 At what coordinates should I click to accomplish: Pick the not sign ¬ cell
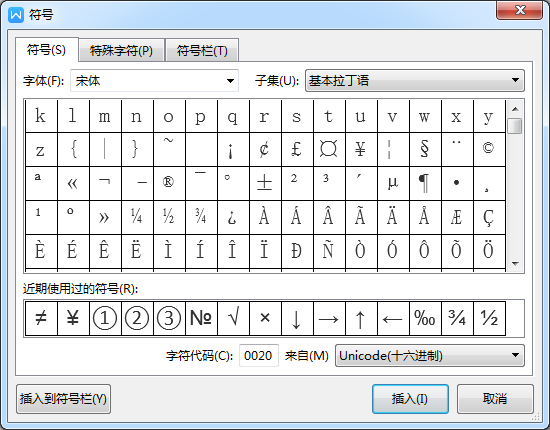point(105,183)
